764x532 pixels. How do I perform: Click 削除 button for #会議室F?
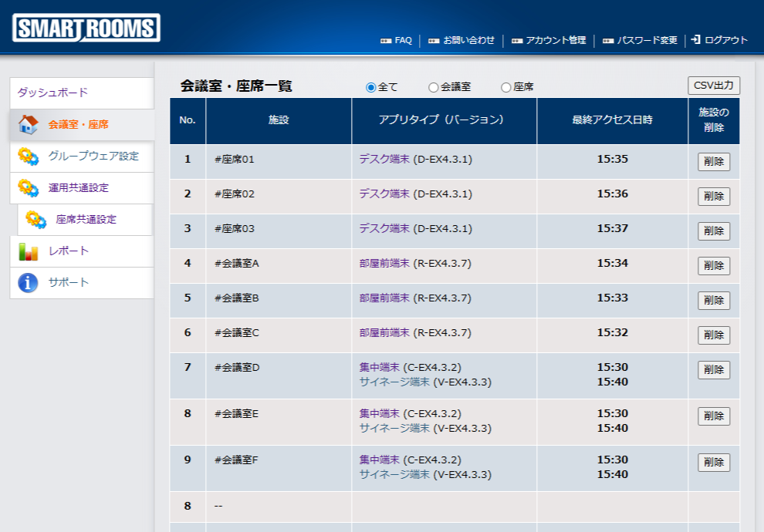tap(713, 462)
